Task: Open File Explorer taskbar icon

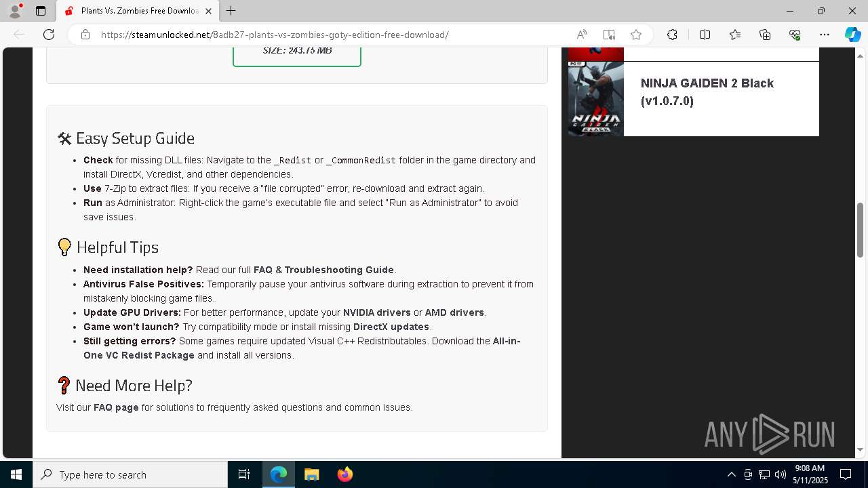Action: pyautogui.click(x=311, y=474)
